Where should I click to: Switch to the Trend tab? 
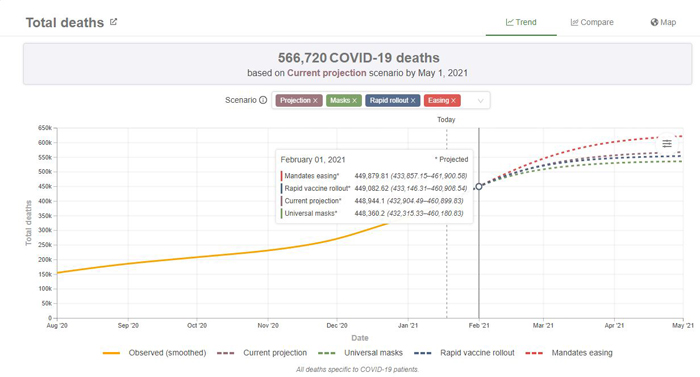521,22
